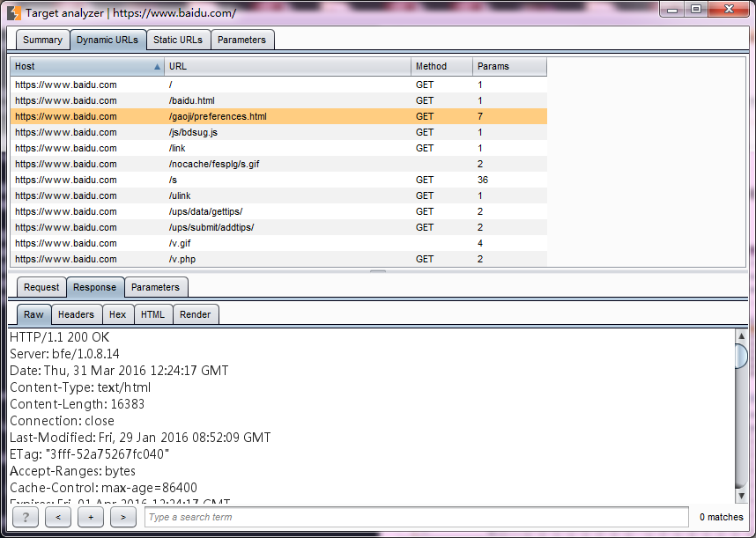Switch to the Request tab

pos(41,287)
